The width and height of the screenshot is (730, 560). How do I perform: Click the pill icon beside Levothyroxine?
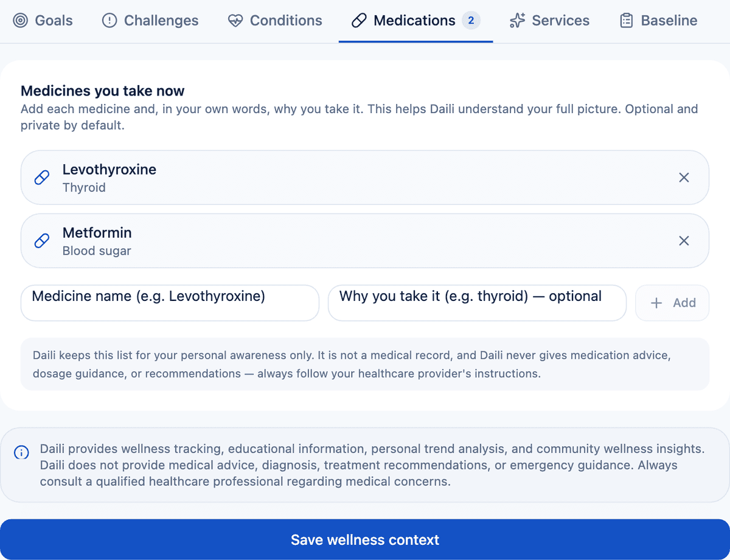(x=42, y=178)
